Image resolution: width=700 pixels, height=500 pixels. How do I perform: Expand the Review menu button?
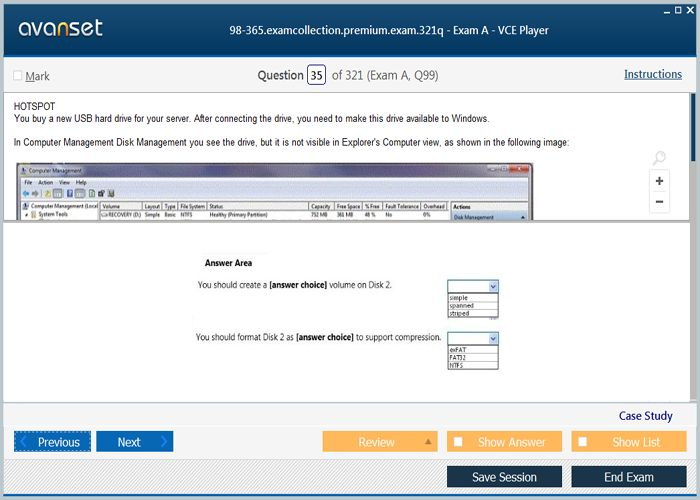pyautogui.click(x=379, y=442)
